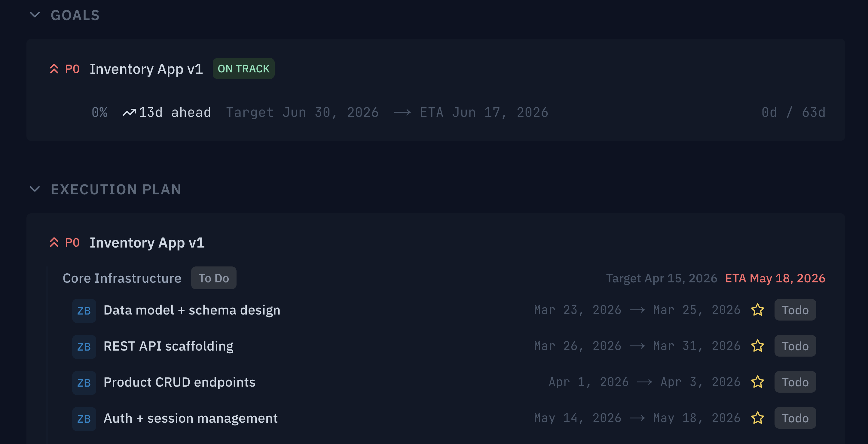Select ZB avatar on Data model + schema design
This screenshot has height=444, width=868.
(x=84, y=310)
